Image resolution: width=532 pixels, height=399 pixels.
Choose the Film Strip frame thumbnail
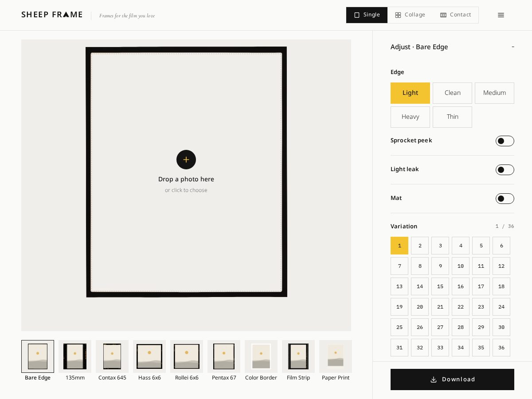298,356
